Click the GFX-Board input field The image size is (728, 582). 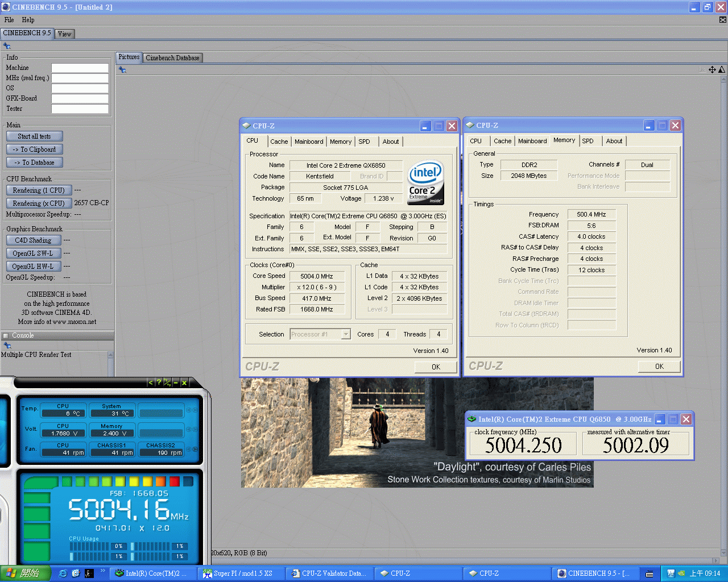80,98
